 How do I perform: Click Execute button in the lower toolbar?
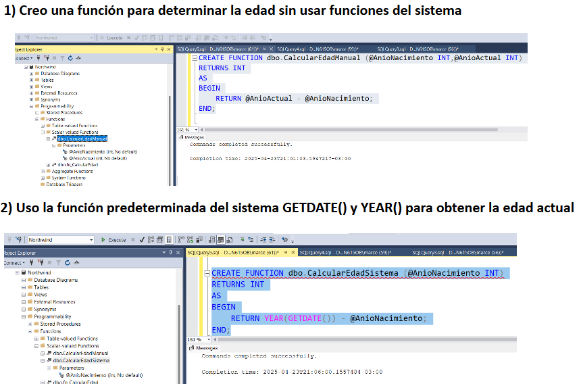pyautogui.click(x=114, y=240)
